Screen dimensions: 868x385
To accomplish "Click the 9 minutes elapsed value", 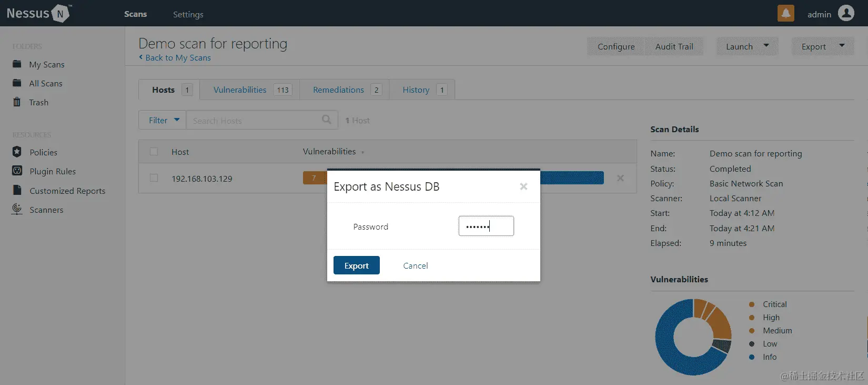I will [728, 243].
